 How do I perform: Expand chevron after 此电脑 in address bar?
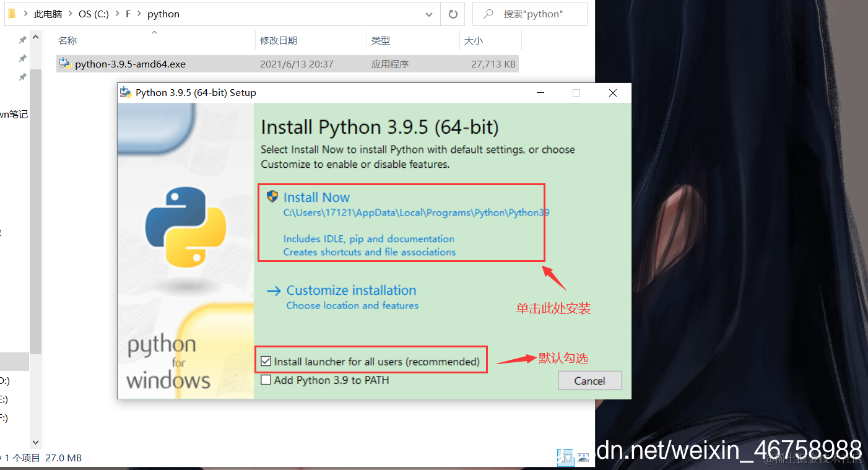(x=70, y=14)
